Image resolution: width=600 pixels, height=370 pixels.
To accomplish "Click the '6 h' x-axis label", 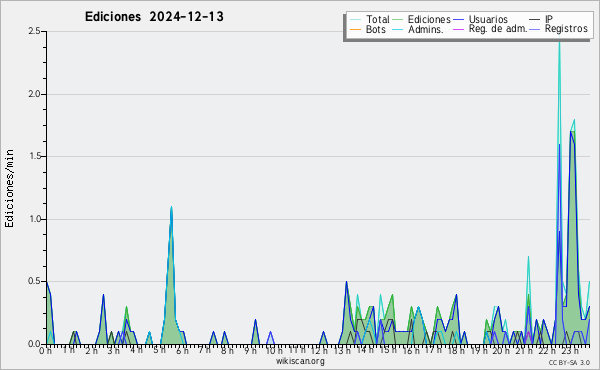I will point(182,350).
